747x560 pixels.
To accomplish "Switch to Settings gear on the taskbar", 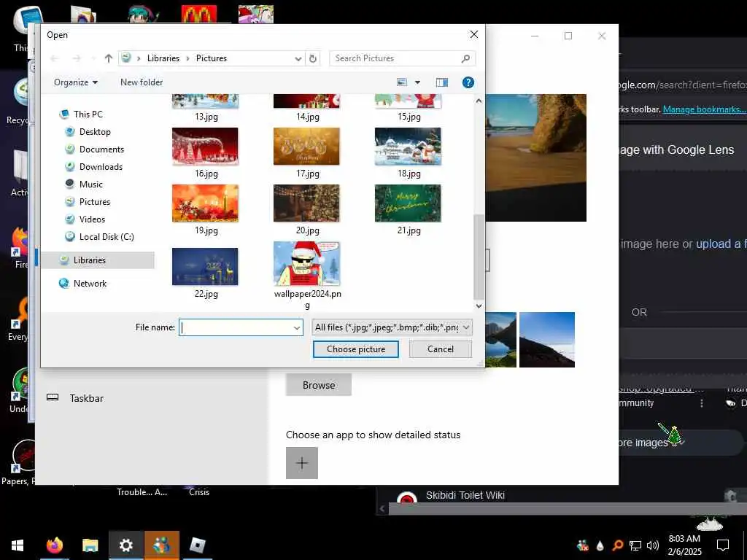I will click(x=125, y=545).
